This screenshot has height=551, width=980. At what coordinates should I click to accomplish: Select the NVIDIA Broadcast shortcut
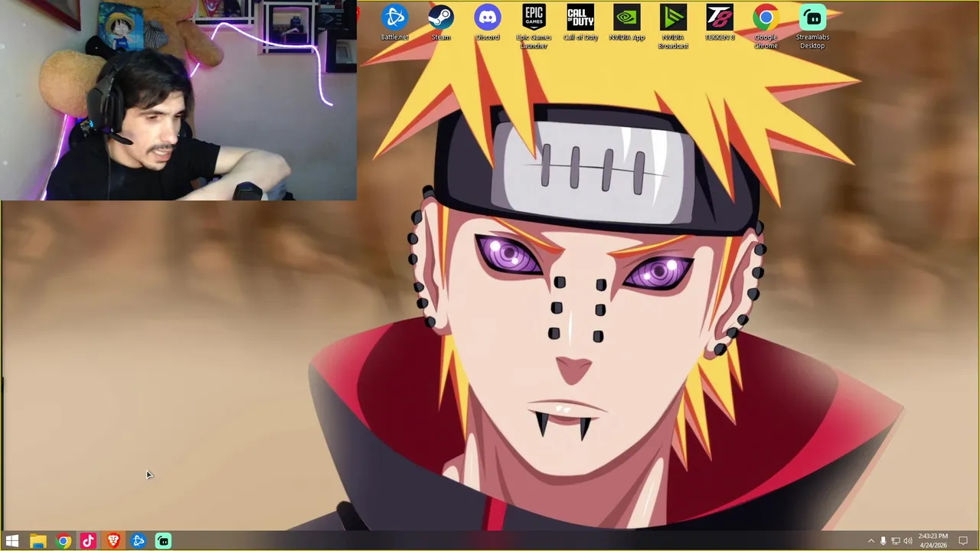tap(673, 27)
